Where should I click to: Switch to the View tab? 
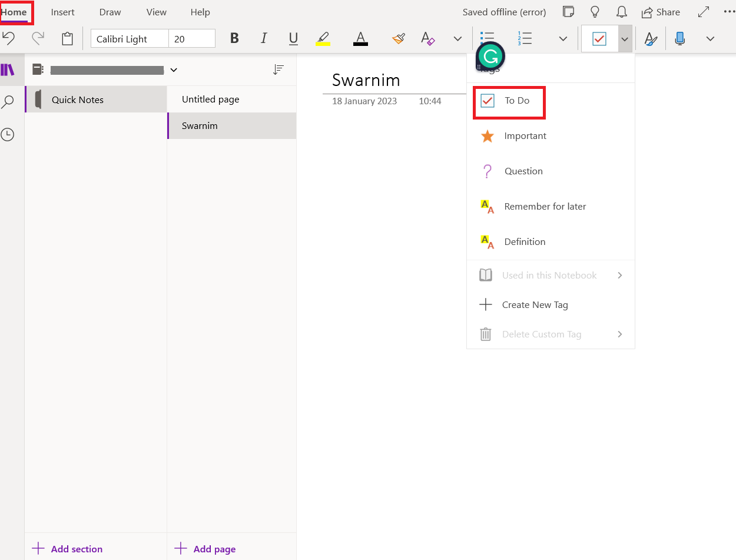157,12
